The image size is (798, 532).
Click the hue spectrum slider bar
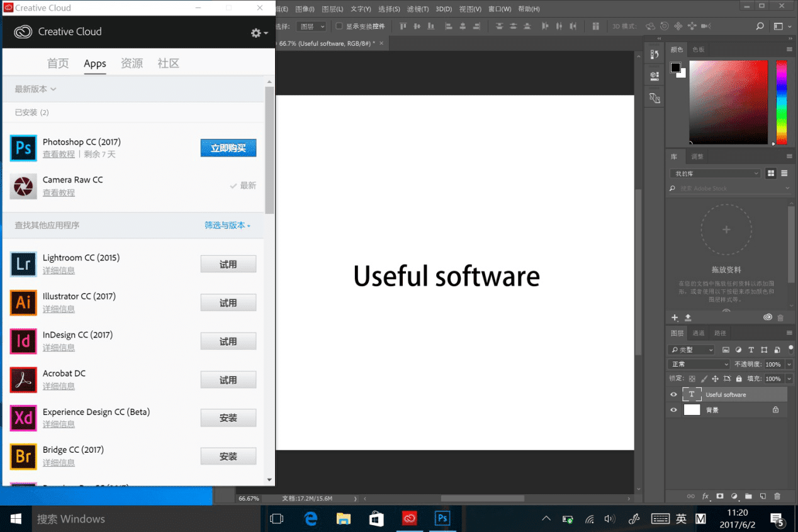(781, 103)
